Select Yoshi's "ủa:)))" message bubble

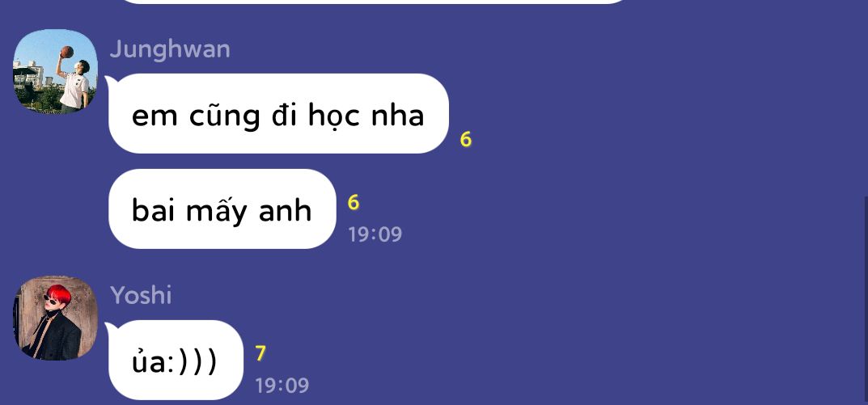pyautogui.click(x=176, y=361)
